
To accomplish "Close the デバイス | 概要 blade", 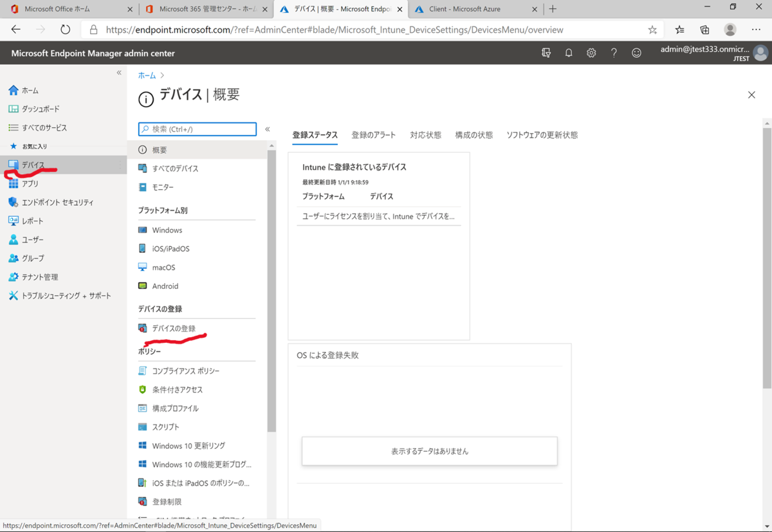I will (x=751, y=95).
